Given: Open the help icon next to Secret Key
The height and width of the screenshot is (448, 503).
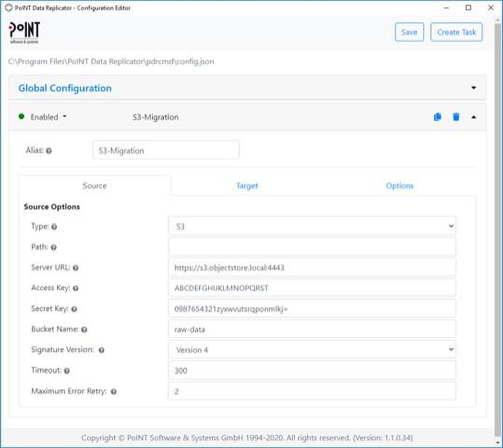Looking at the screenshot, I should (74, 309).
